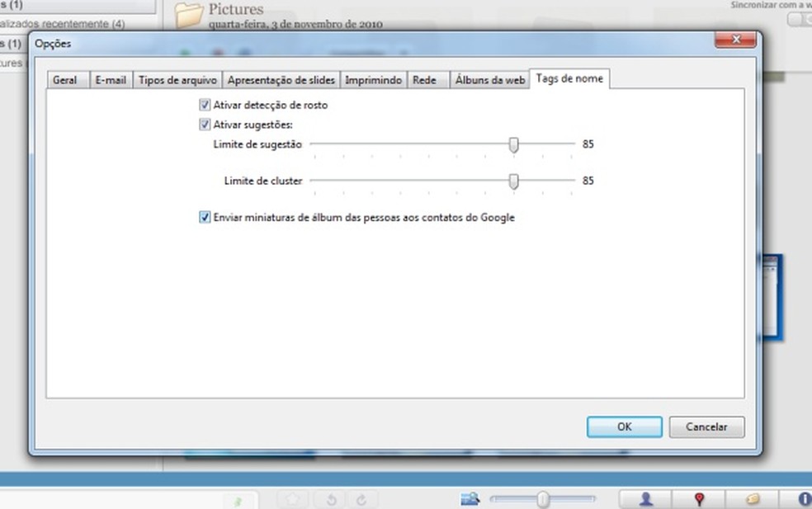Uncheck Ativar sugestões checkbox
812x509 pixels.
click(205, 125)
